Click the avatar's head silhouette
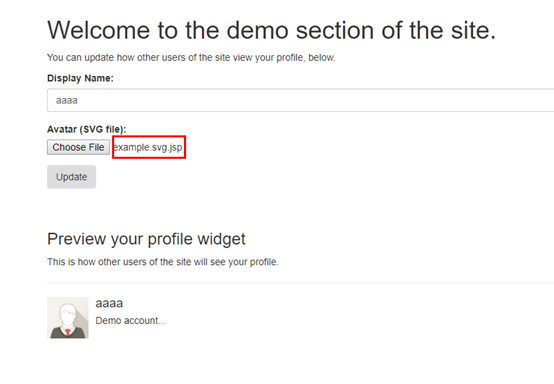 coord(67,316)
